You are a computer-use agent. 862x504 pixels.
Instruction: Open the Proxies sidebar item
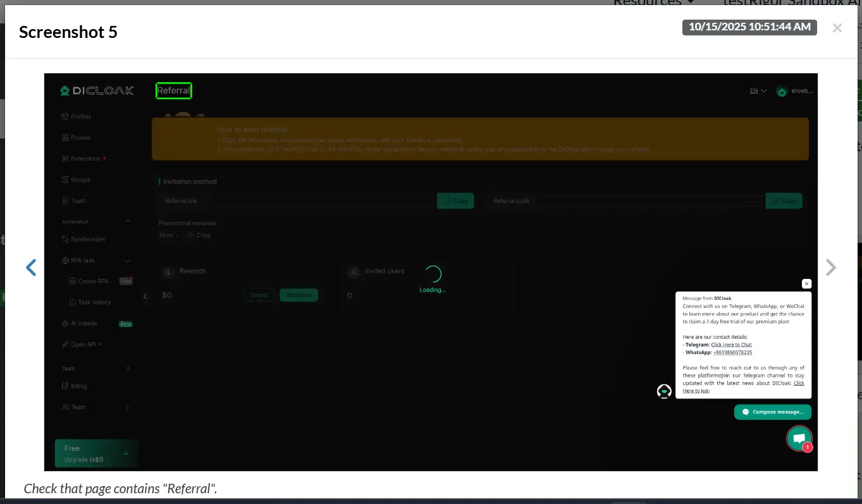80,138
